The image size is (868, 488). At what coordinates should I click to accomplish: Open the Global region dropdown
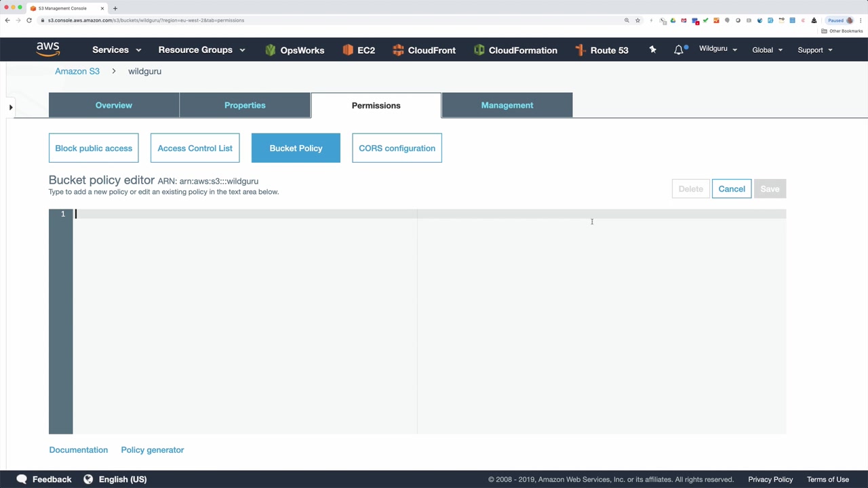(767, 50)
